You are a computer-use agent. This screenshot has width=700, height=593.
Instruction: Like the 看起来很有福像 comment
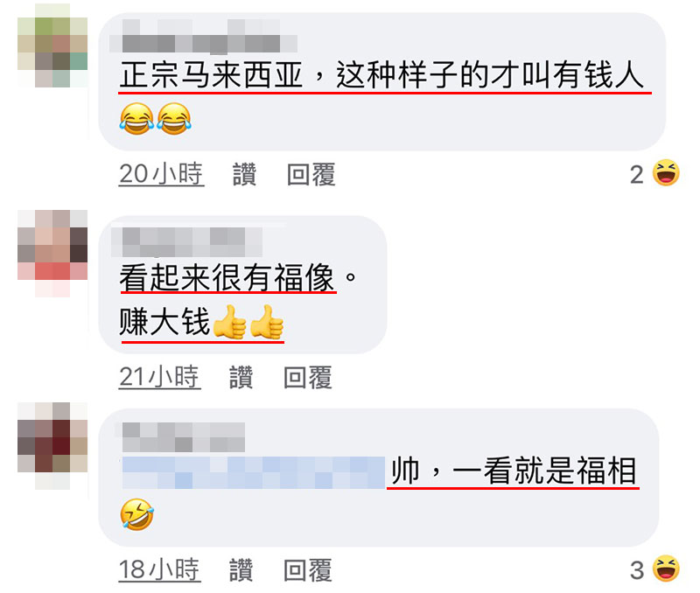(x=241, y=377)
